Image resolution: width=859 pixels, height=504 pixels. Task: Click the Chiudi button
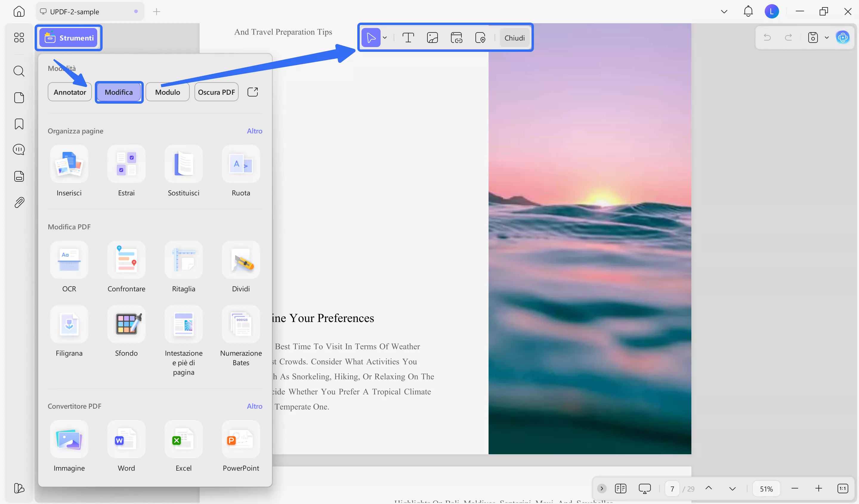coord(515,38)
